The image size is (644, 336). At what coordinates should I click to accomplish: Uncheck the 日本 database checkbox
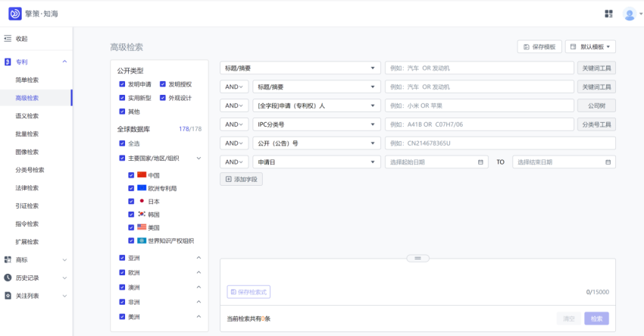[132, 202]
